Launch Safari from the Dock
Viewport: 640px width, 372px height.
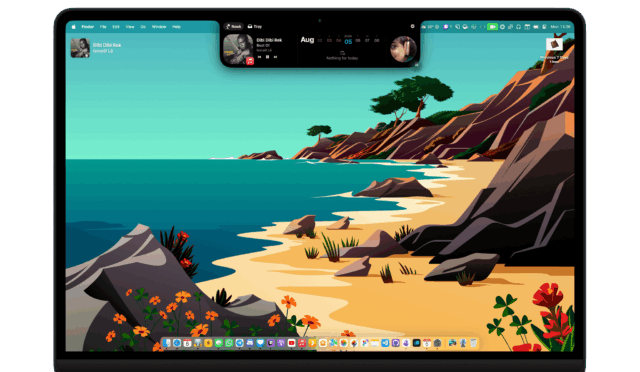pos(177,343)
